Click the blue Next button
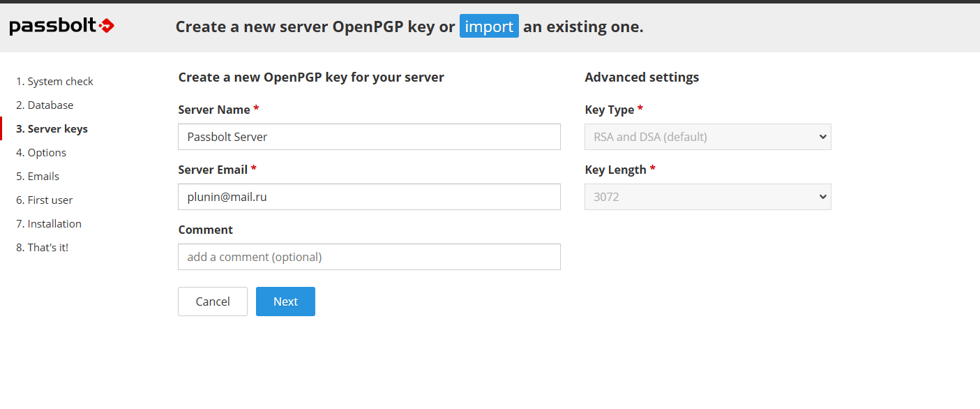 (x=285, y=302)
